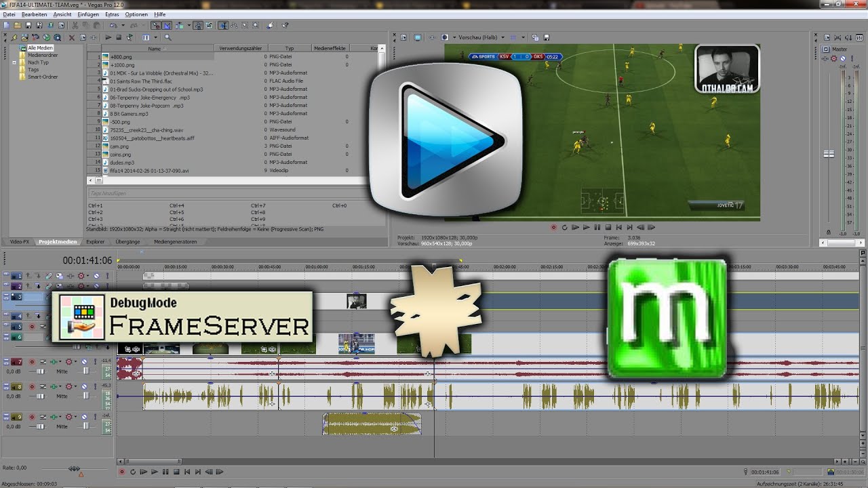Open the media Views dropdown arrow

tap(155, 37)
